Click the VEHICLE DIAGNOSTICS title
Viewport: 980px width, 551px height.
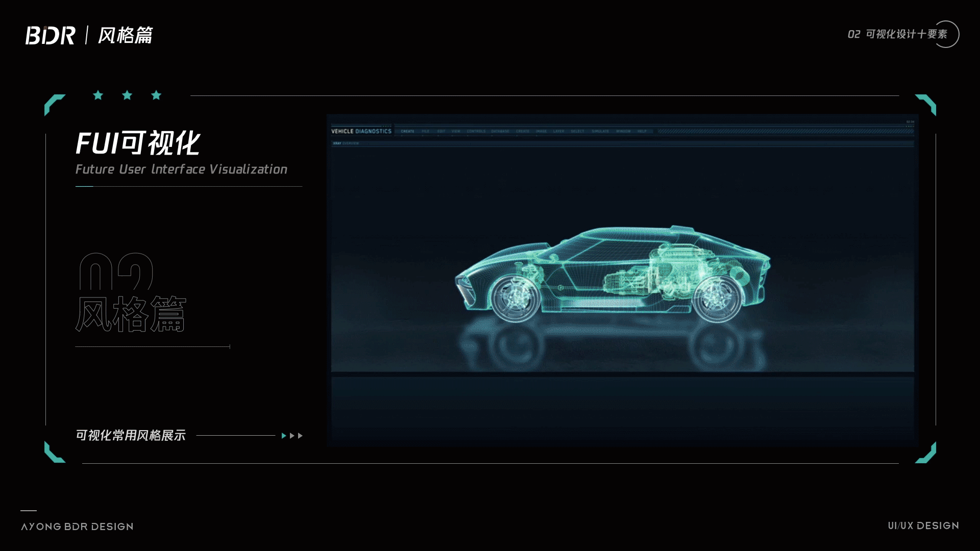click(x=361, y=131)
